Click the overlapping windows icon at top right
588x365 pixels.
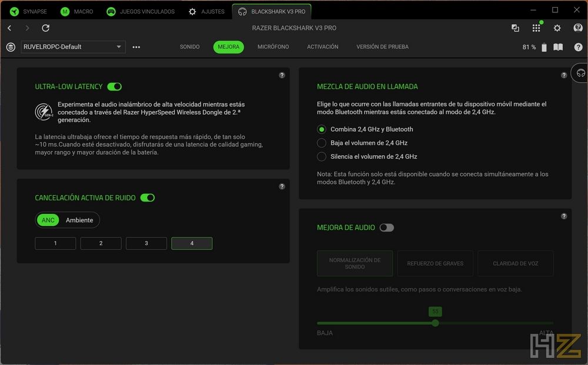pos(515,28)
